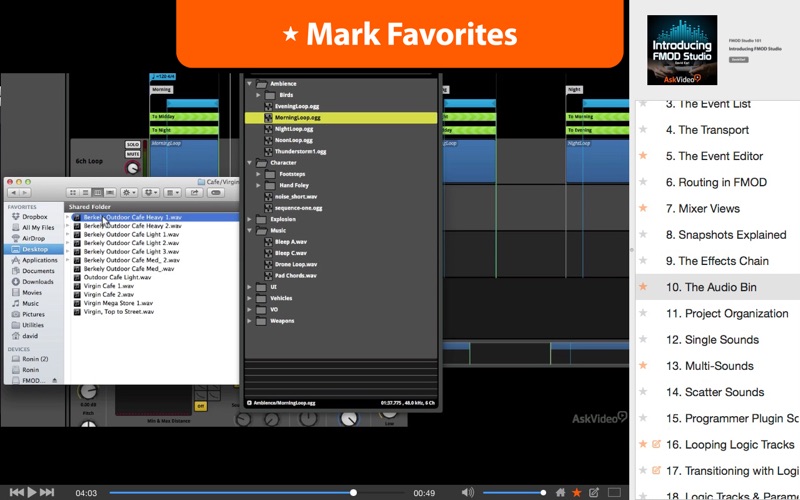800x500 pixels.
Task: Click the MUTE button on 6ch Loop track
Action: tap(133, 154)
